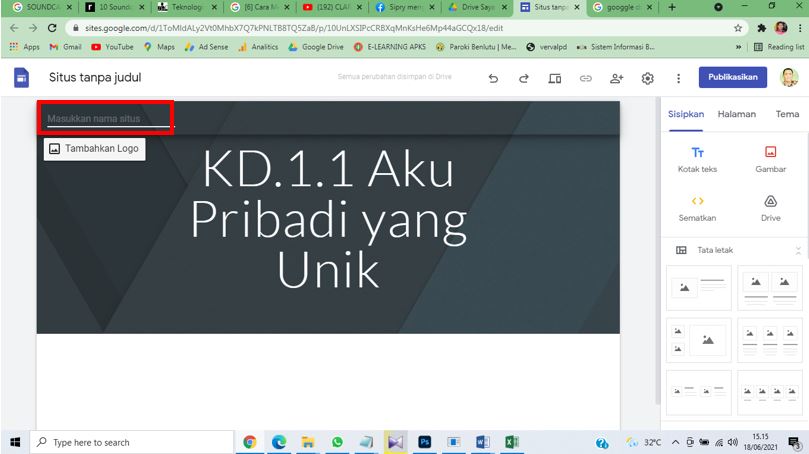
Task: Click the Undo arrow in Sites toolbar
Action: tap(492, 78)
